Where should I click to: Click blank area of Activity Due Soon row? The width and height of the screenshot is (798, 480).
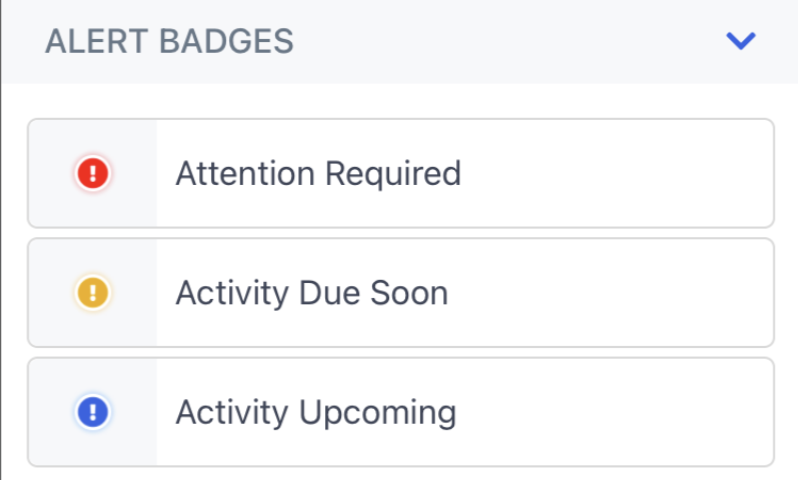tap(611, 292)
